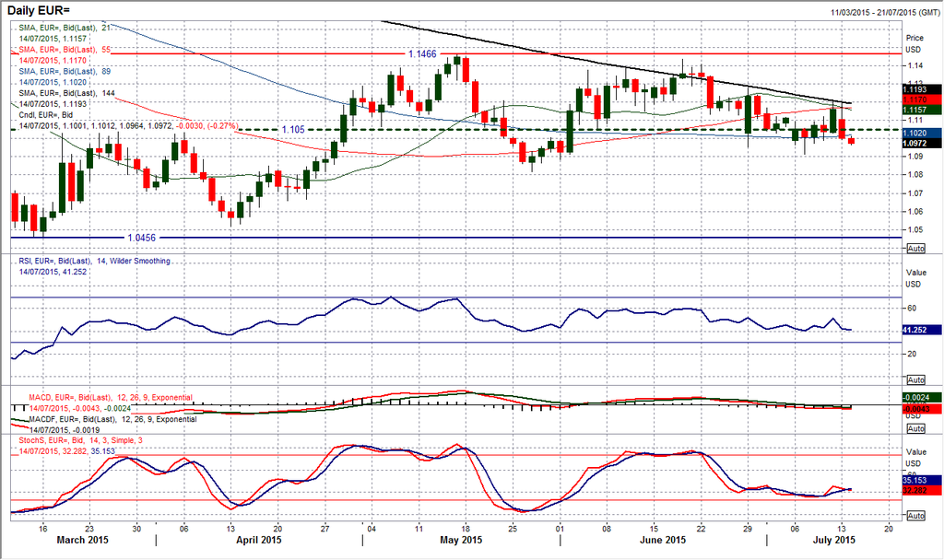This screenshot has height=560, width=944.
Task: Click the stochastic legend values '32.282, 35.153'
Action: [88, 450]
